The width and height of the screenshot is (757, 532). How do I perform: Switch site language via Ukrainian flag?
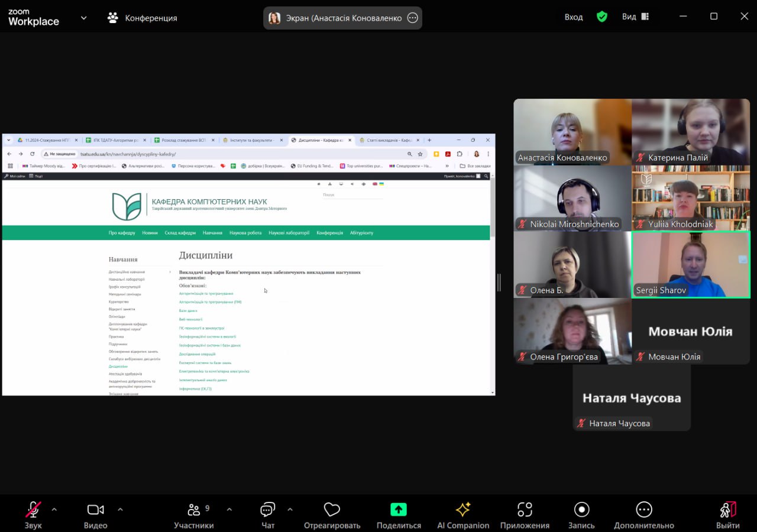pos(382,184)
